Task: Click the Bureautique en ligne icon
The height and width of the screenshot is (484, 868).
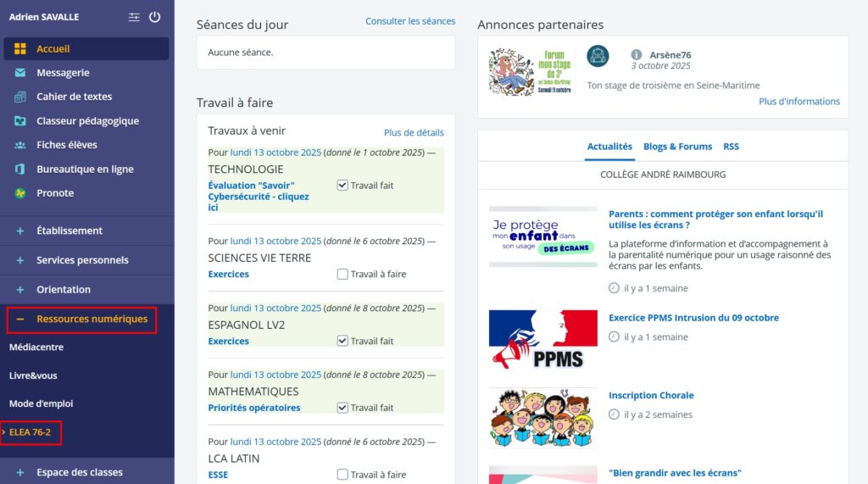Action: coord(20,170)
